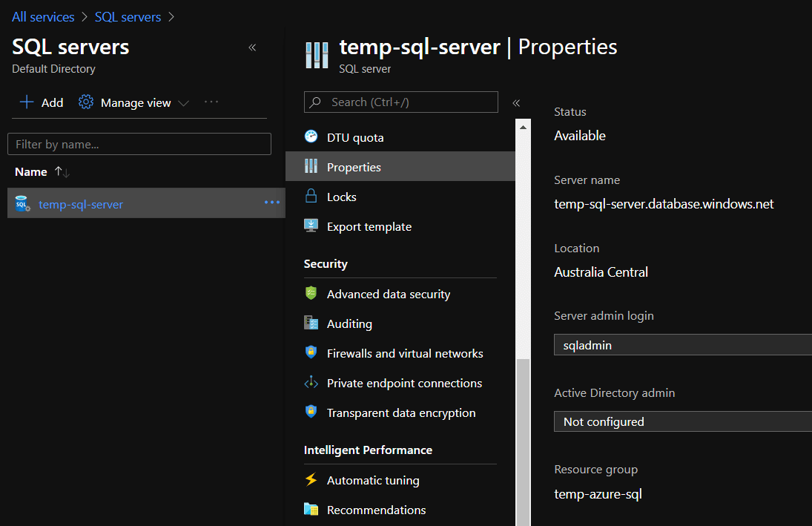Screen dimensions: 812x526
Task: Click the Security section heading
Action: point(326,264)
